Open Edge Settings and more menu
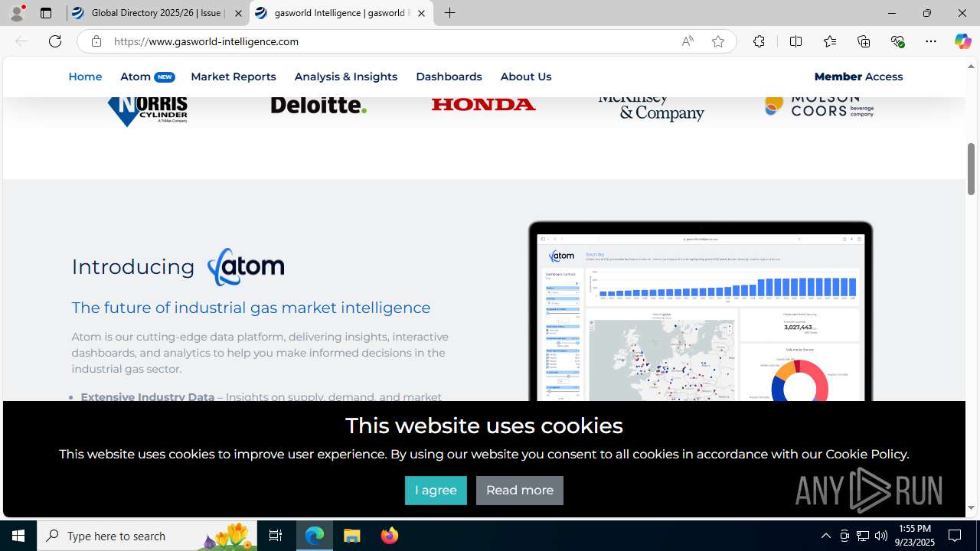Viewport: 980px width, 551px height. pyautogui.click(x=931, y=41)
